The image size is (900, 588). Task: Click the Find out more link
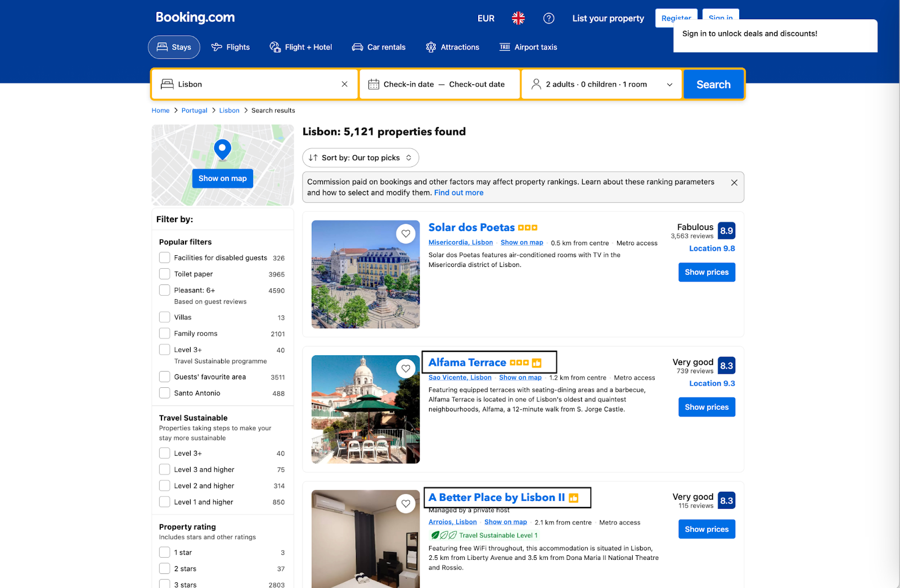point(458,193)
